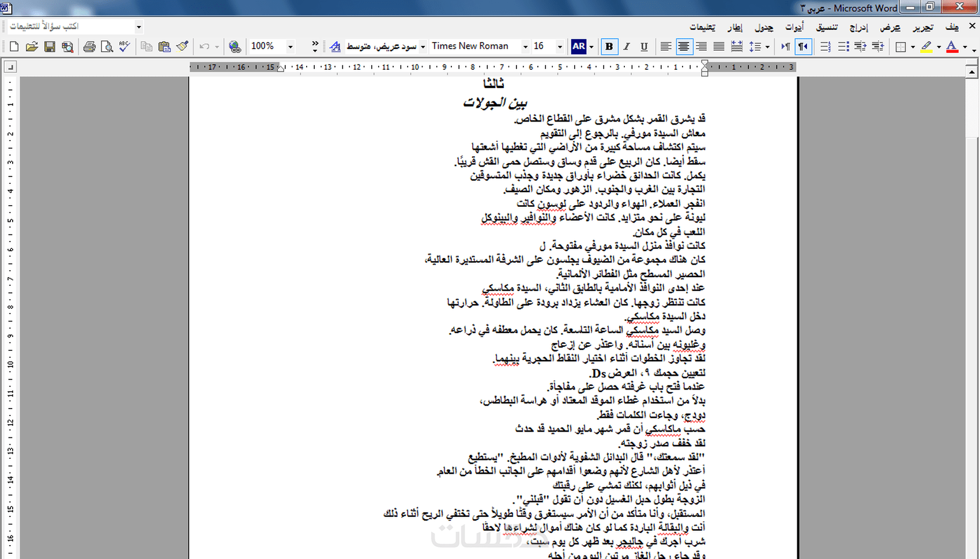Toggle italic formatting
The width and height of the screenshot is (980, 559).
(627, 47)
